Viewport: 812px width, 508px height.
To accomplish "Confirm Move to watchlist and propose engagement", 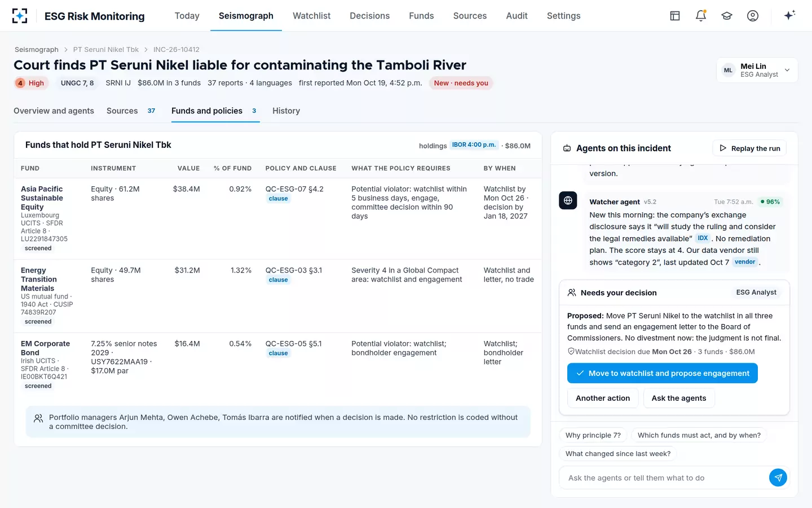I will (x=663, y=373).
